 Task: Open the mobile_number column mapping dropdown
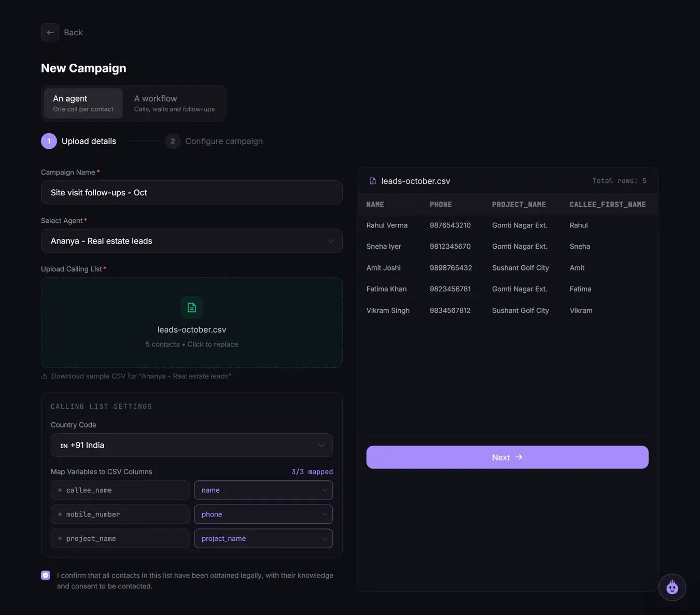263,514
